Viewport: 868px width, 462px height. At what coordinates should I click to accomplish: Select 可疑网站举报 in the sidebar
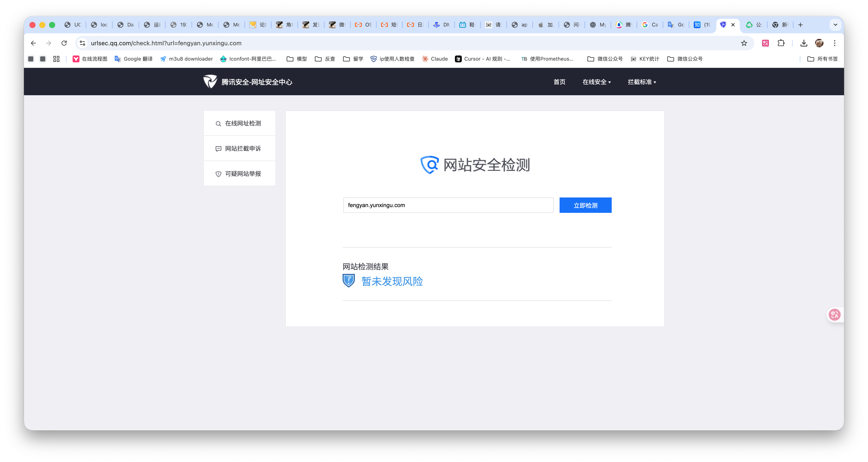(x=240, y=174)
